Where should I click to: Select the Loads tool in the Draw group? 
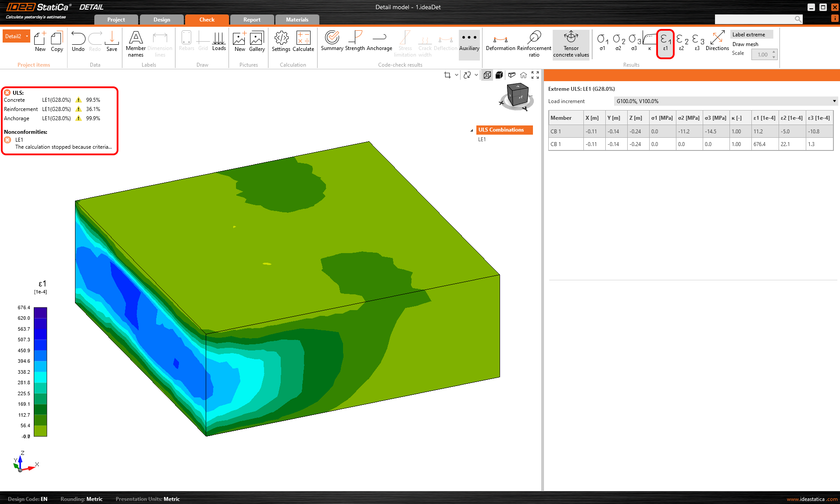click(x=219, y=43)
